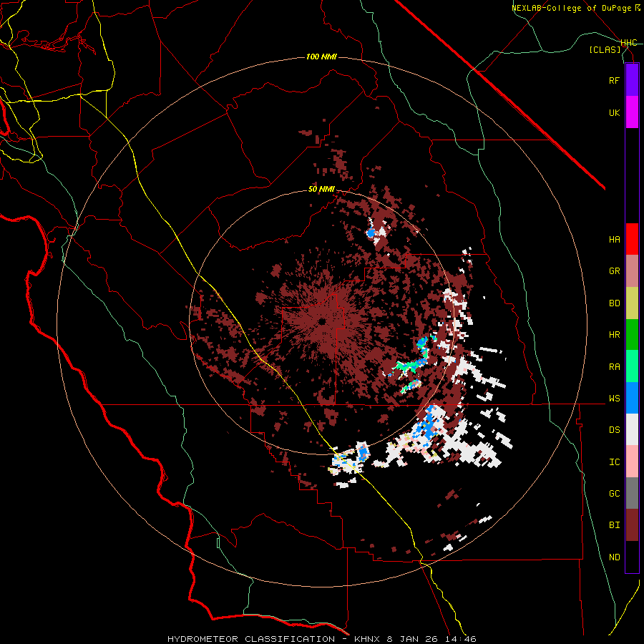
Task: Click the GR dusty pink legend swatch
Action: click(632, 271)
